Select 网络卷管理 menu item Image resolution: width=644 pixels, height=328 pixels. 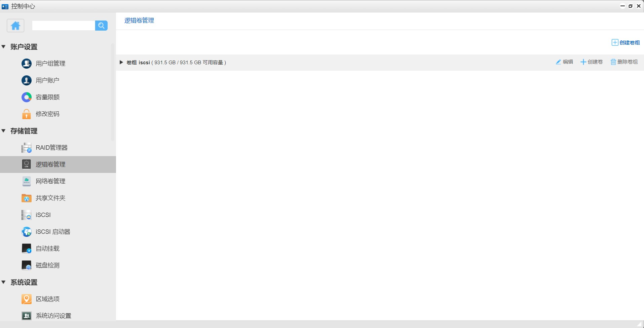coord(50,181)
